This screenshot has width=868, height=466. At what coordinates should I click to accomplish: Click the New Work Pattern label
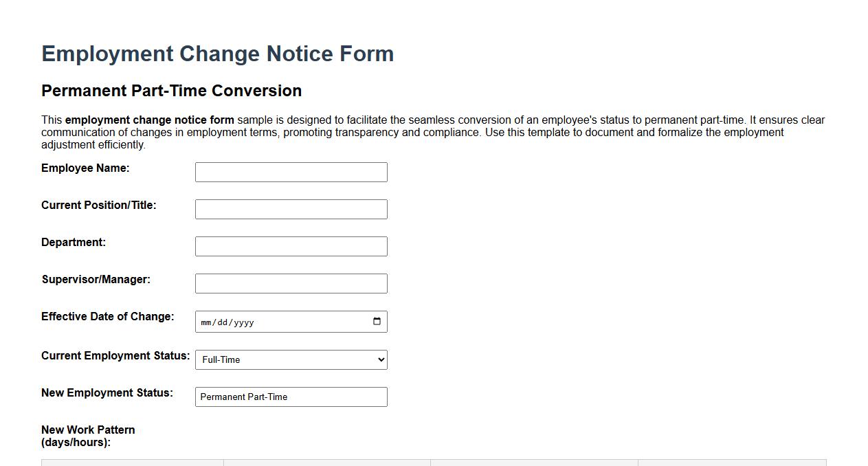pos(88,436)
